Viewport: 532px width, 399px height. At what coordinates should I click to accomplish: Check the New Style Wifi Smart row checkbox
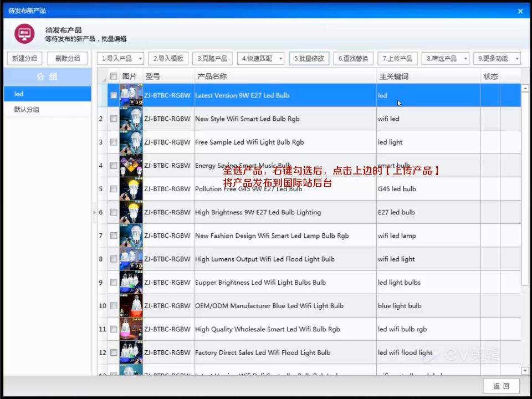click(114, 119)
